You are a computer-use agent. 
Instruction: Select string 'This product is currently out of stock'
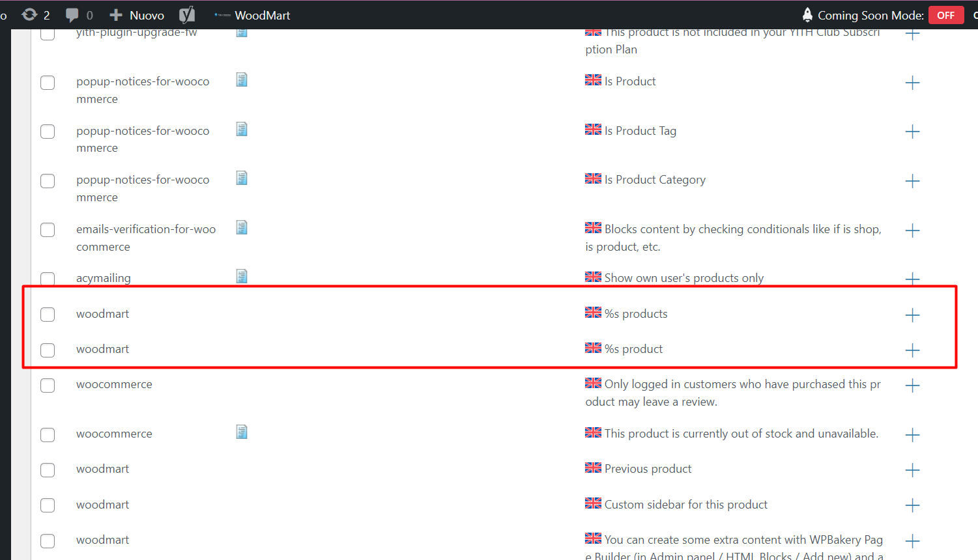click(x=741, y=434)
